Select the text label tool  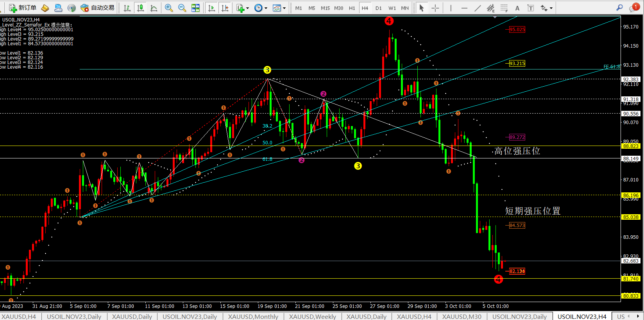(531, 8)
